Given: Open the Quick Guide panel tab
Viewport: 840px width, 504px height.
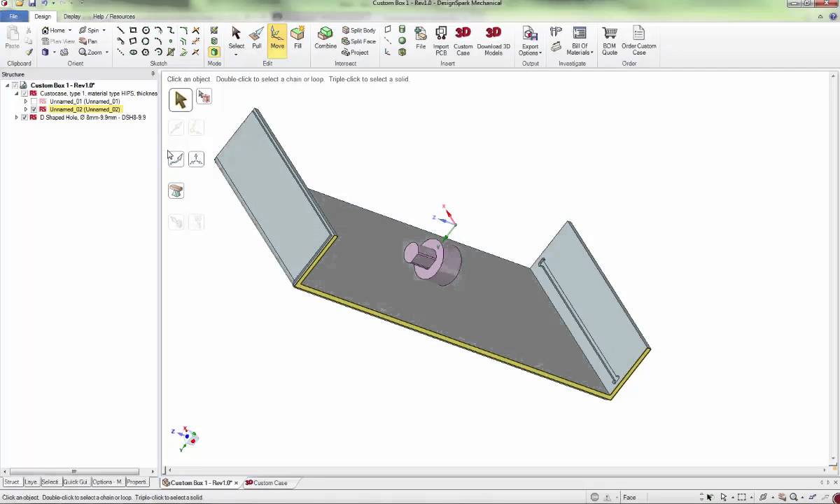Looking at the screenshot, I should [75, 482].
